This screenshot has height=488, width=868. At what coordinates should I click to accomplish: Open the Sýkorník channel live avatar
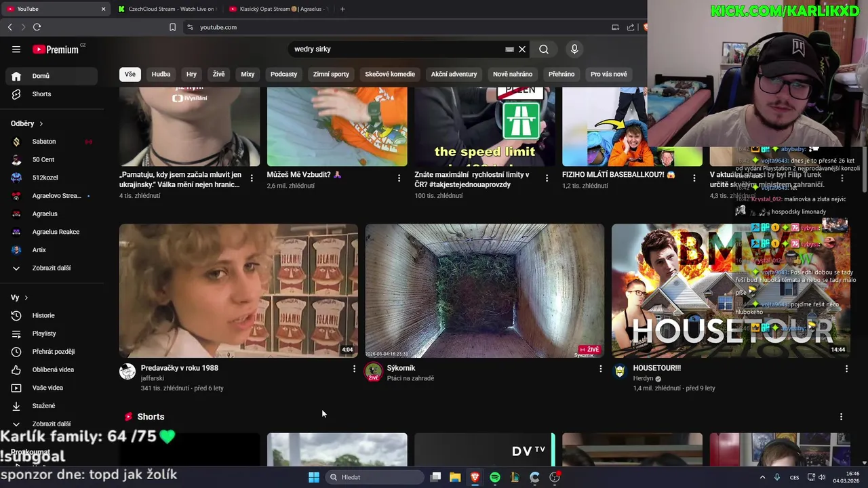[x=374, y=371]
